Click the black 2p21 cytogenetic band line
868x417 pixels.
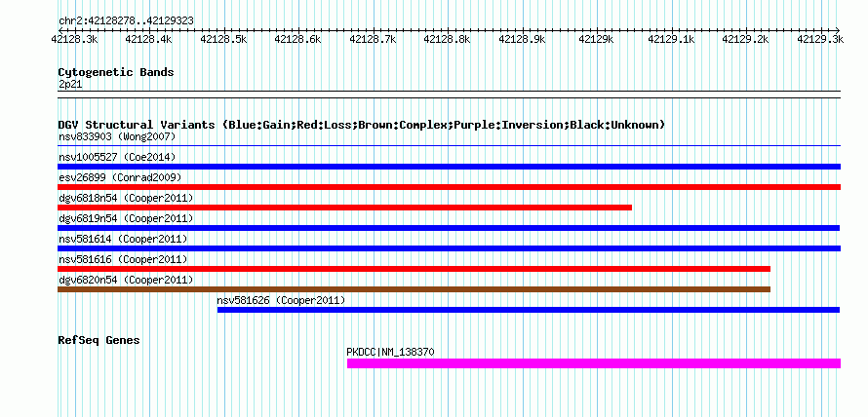[x=449, y=95]
